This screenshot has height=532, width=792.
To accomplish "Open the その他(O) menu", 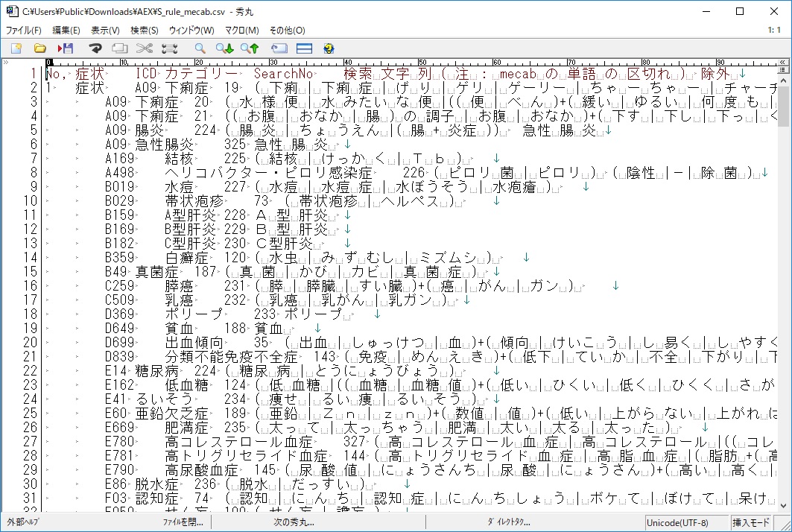I will pos(288,31).
